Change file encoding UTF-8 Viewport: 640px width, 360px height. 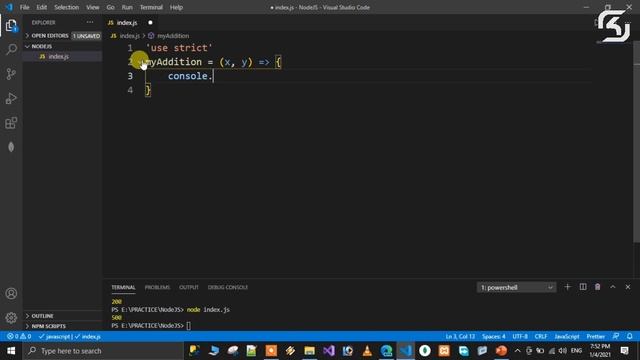point(520,336)
